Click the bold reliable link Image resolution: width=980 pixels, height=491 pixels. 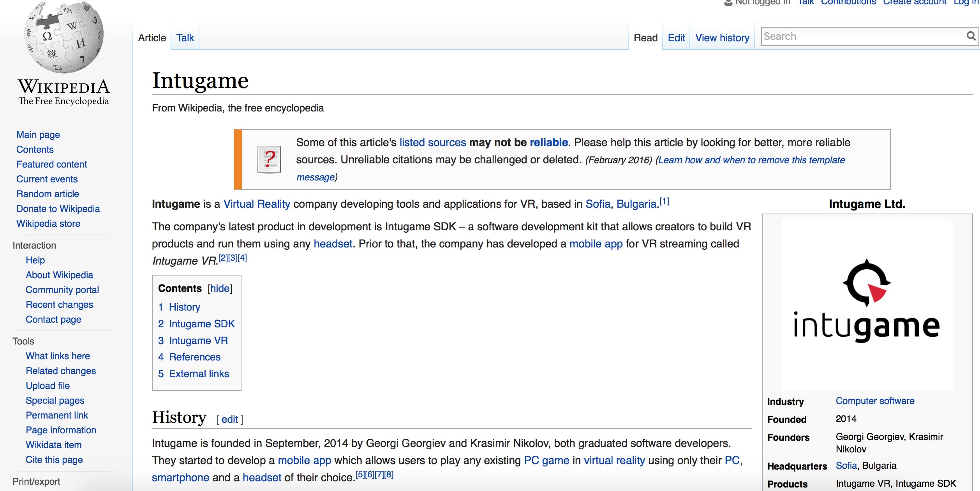(x=549, y=143)
